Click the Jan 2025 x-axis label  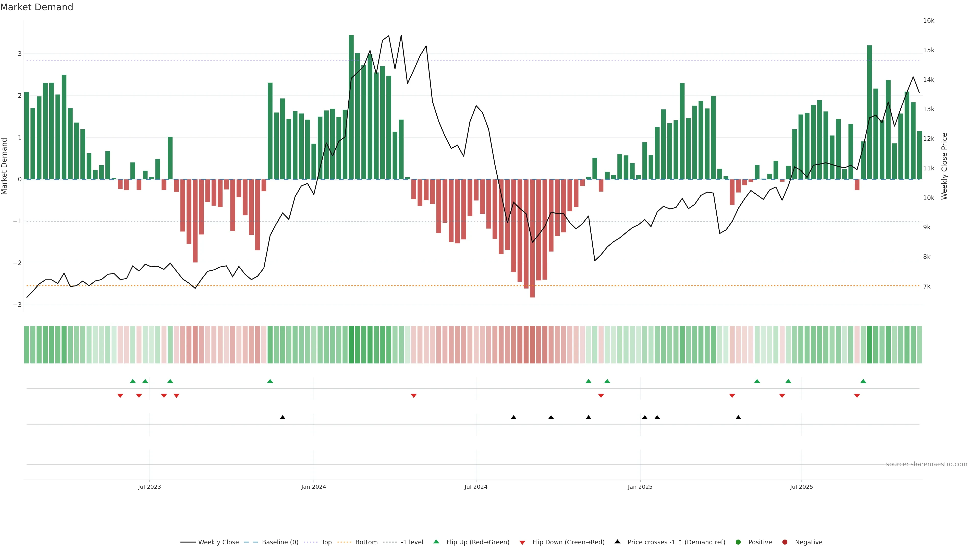640,487
